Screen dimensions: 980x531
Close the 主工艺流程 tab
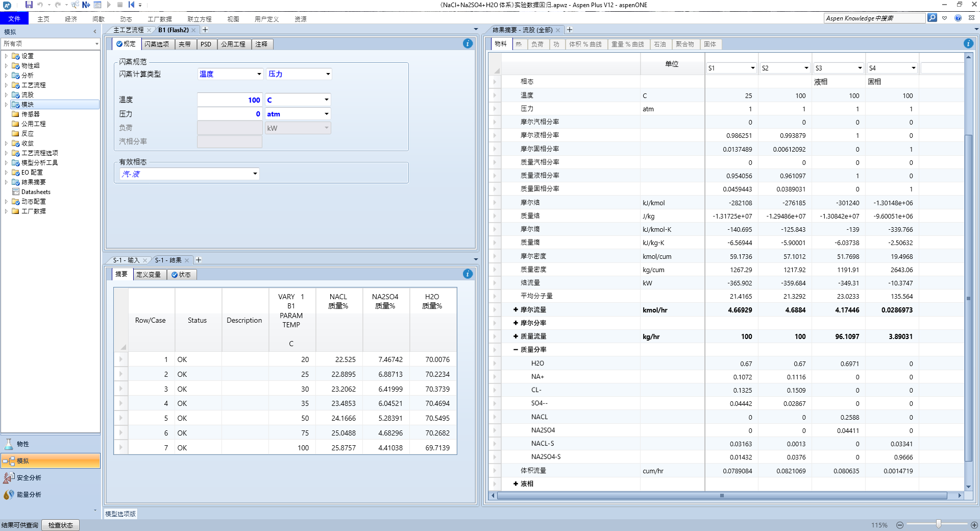pyautogui.click(x=149, y=30)
